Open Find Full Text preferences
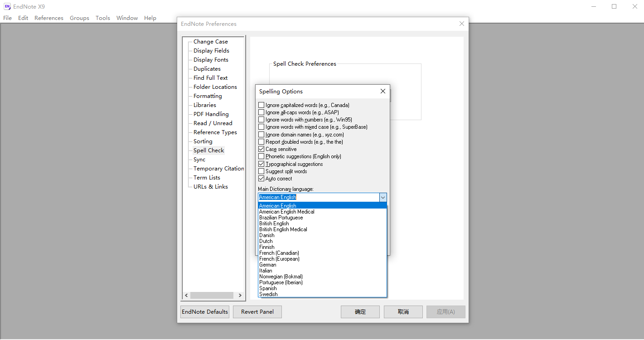644x340 pixels. tap(210, 78)
